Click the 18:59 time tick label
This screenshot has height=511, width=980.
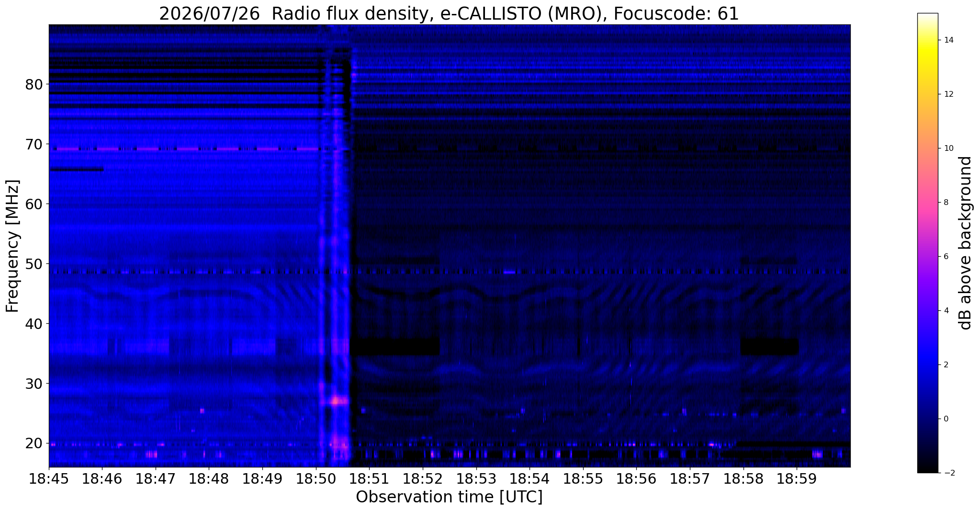coord(797,479)
